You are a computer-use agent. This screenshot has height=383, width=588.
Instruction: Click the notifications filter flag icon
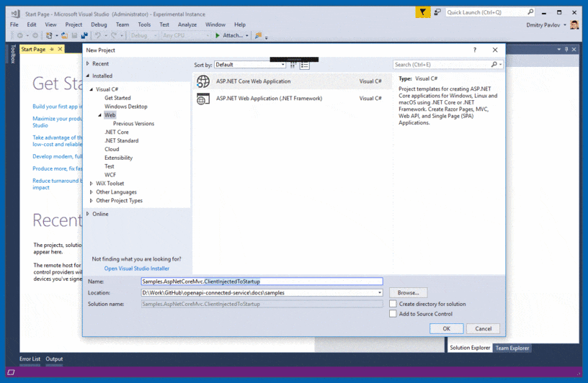tap(422, 12)
